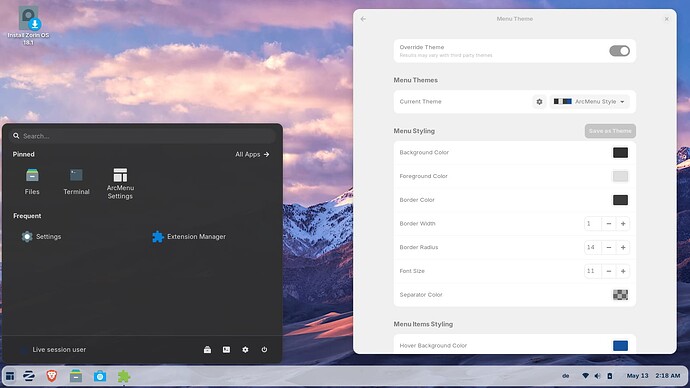Click the theme settings gear beside Current Theme
Viewport: 690px width, 388px height.
[x=539, y=102]
